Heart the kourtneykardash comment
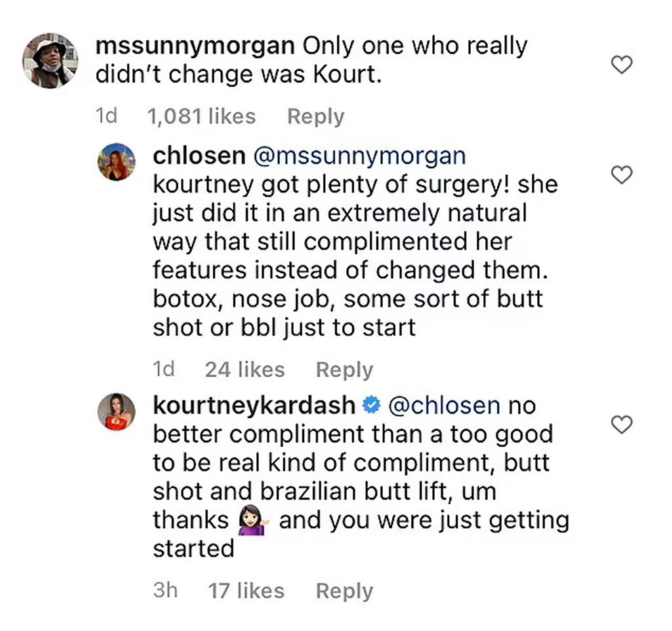Image resolution: width=672 pixels, height=631 pixels. (621, 425)
